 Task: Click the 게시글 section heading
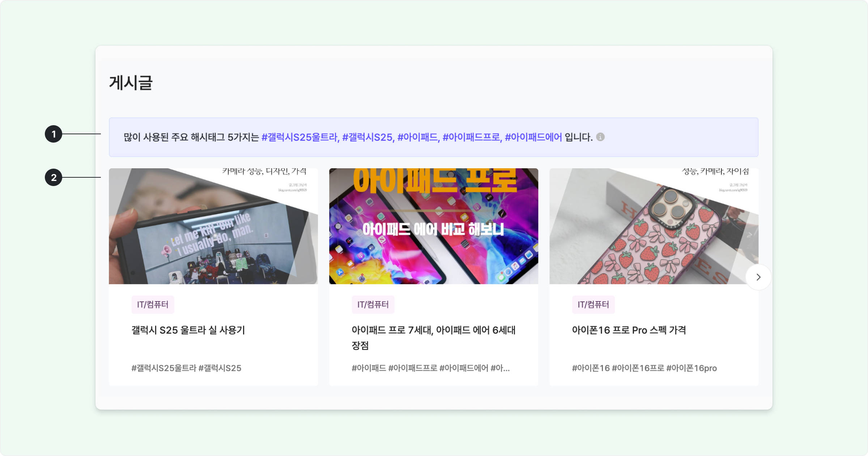pyautogui.click(x=131, y=83)
